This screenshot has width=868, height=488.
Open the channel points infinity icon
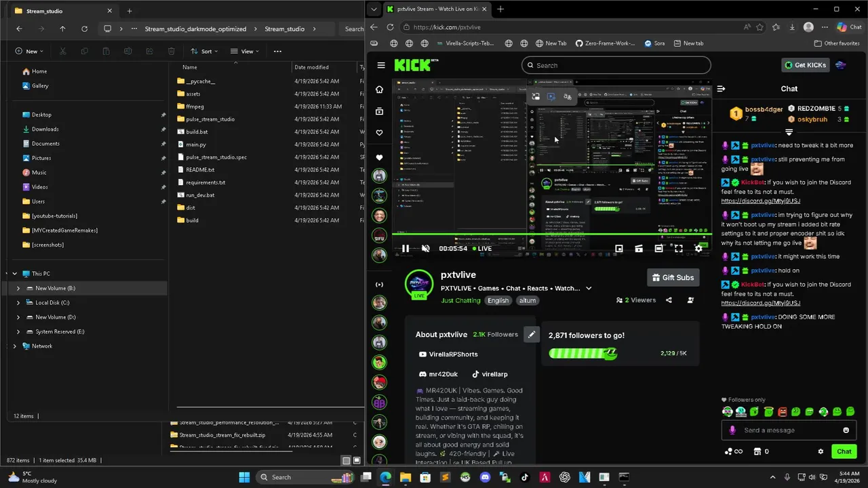pos(733,451)
